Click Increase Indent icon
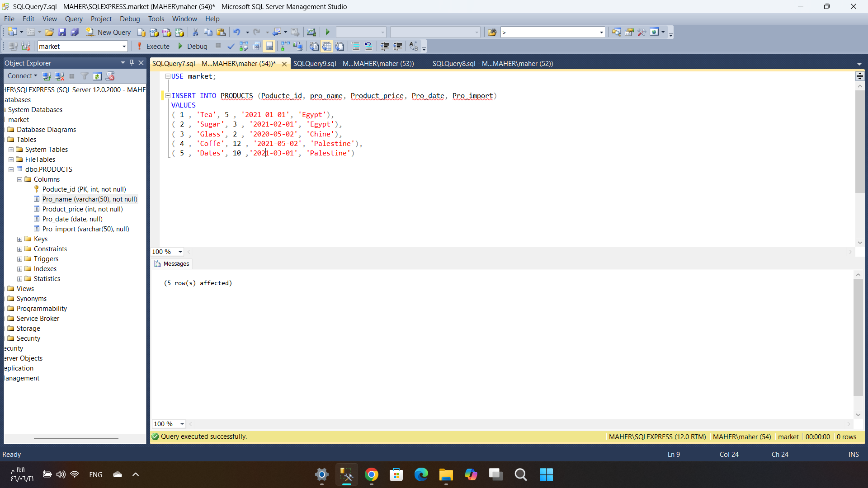This screenshot has height=488, width=868. coord(398,46)
